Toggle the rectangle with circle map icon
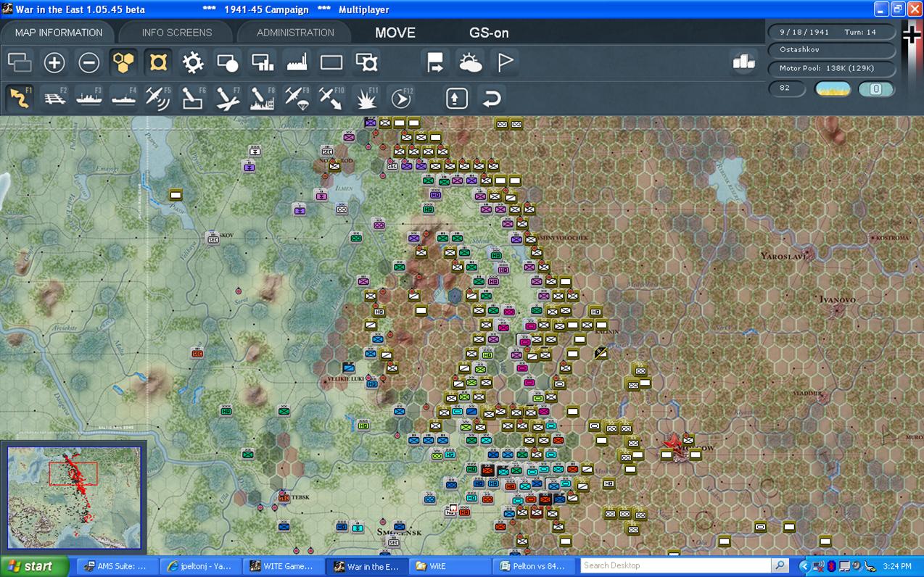The image size is (924, 577). [227, 62]
